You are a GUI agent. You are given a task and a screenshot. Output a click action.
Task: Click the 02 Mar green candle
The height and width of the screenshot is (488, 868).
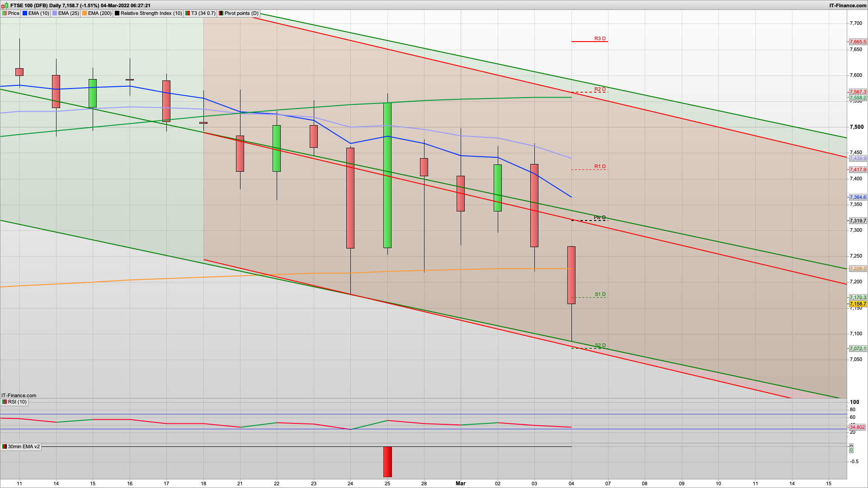click(x=498, y=188)
